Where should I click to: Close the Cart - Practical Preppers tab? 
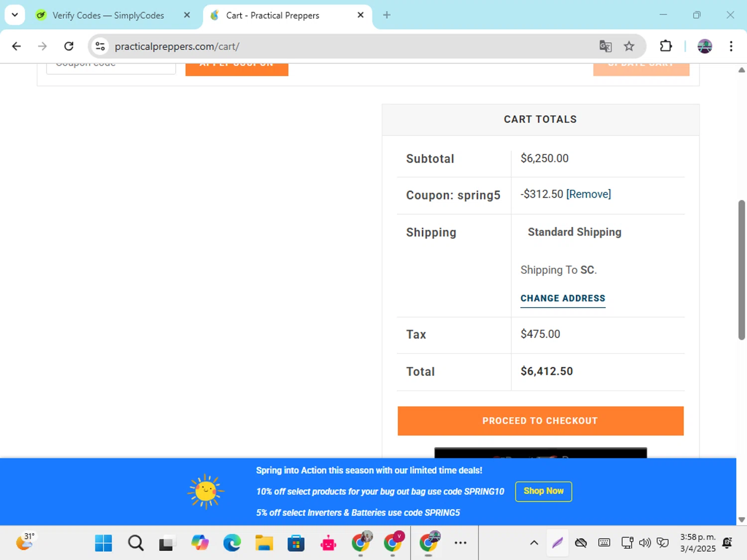(x=361, y=15)
